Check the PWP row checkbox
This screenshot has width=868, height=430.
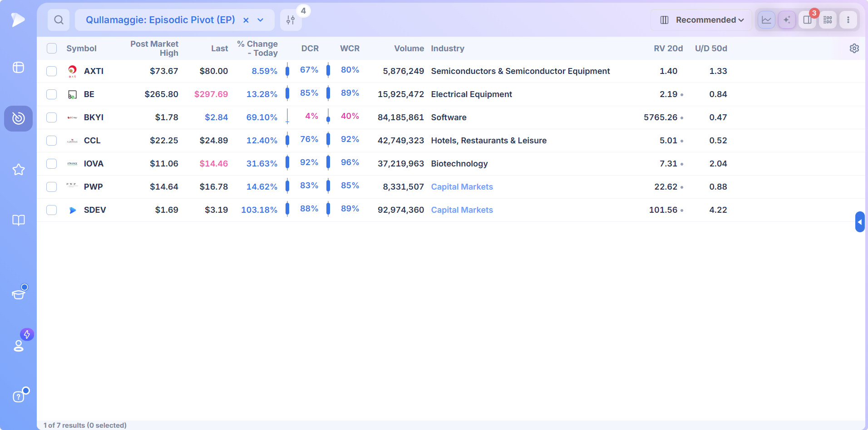[52, 187]
